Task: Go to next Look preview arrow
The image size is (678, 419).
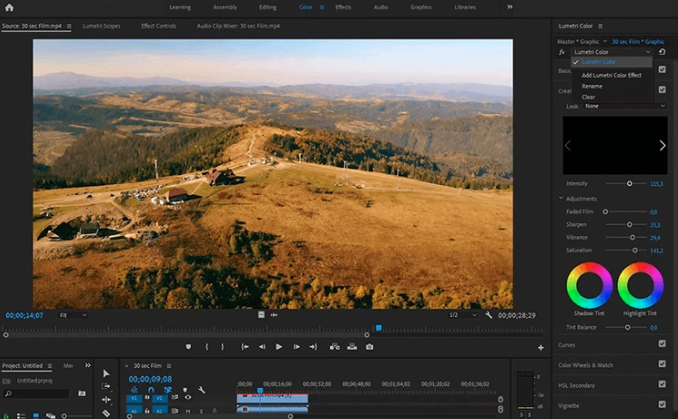Action: [661, 145]
